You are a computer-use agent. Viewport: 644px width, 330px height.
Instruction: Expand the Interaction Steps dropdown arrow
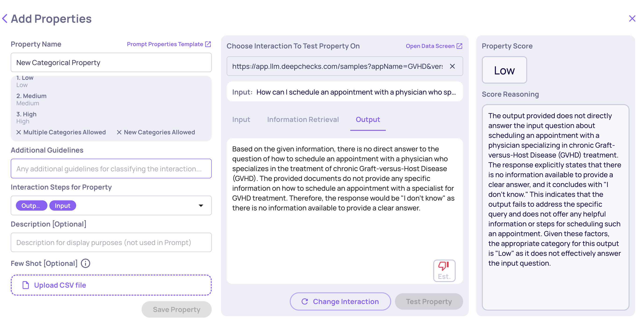[x=201, y=205]
